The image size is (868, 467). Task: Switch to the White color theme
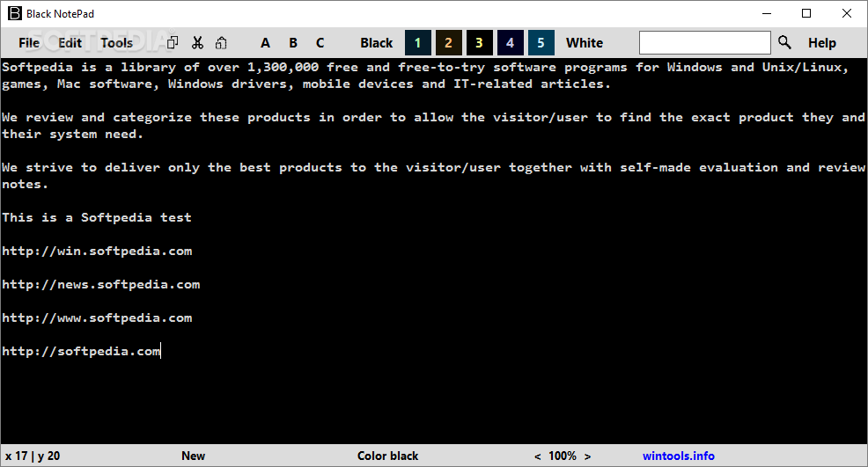click(585, 42)
